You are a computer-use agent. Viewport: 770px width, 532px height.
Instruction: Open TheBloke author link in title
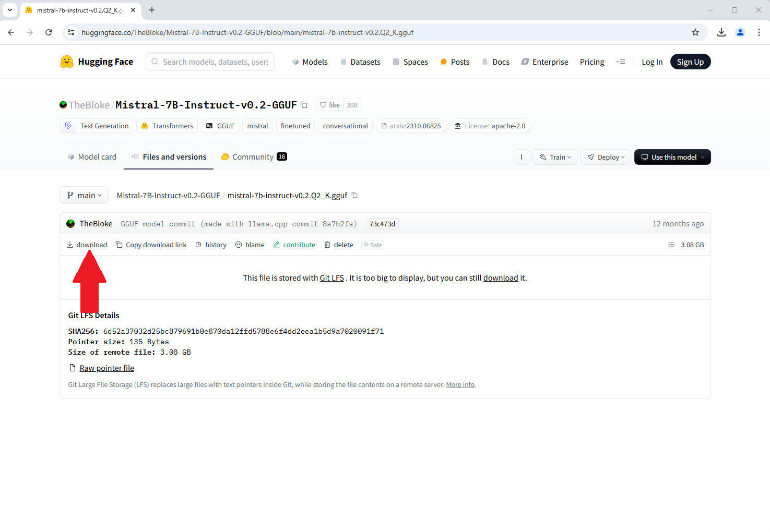pyautogui.click(x=89, y=105)
